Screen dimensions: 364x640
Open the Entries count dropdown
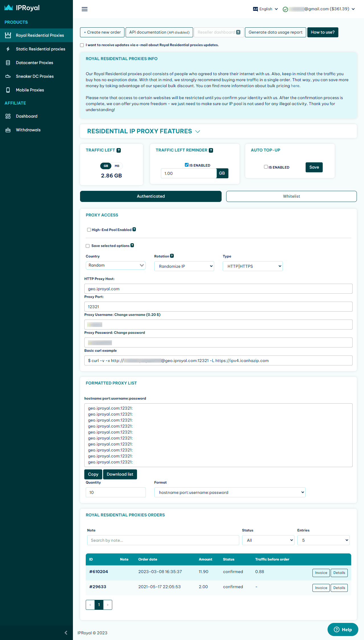pos(324,540)
